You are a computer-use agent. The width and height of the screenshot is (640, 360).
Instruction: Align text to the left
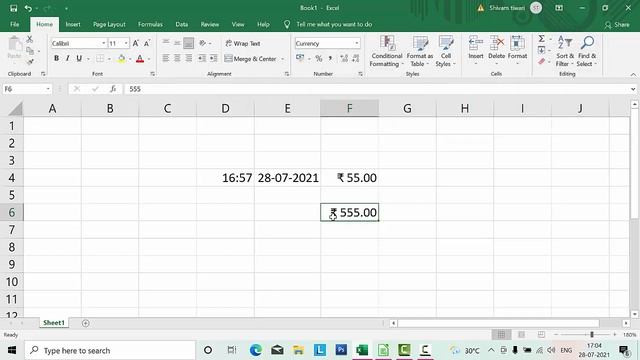[166, 58]
